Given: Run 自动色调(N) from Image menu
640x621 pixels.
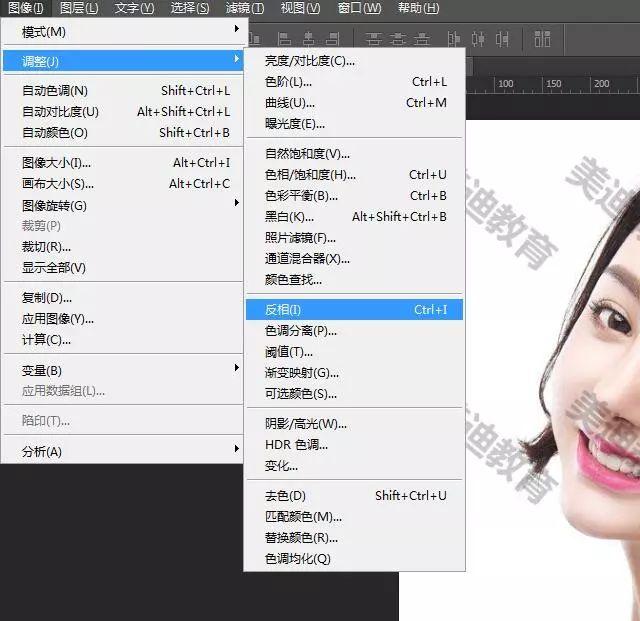Looking at the screenshot, I should point(122,91).
